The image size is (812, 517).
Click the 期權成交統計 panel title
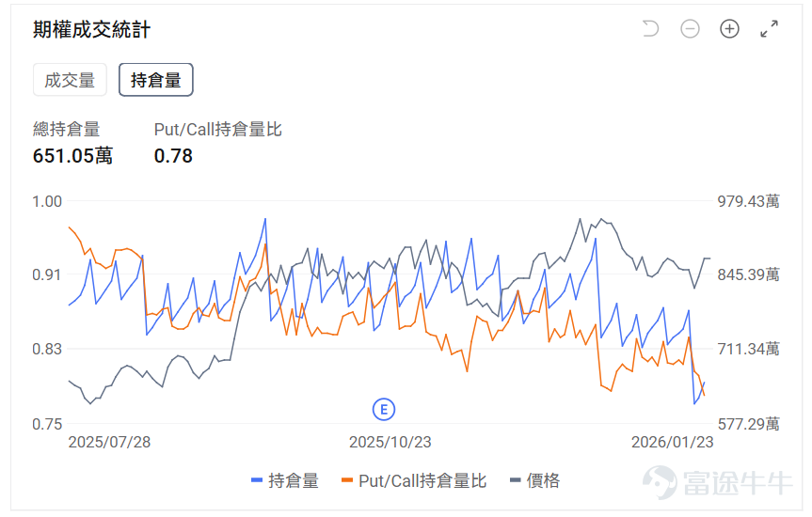pyautogui.click(x=91, y=29)
